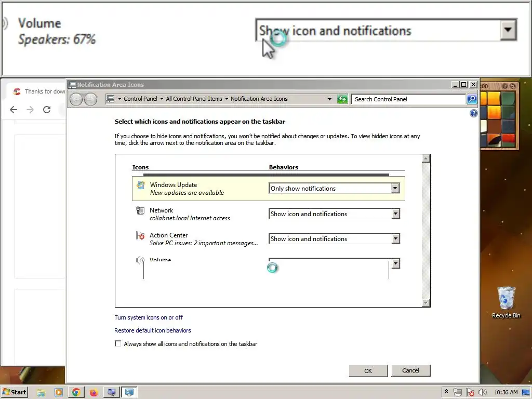
Task: Open Firefox from the taskbar
Action: tap(94, 393)
